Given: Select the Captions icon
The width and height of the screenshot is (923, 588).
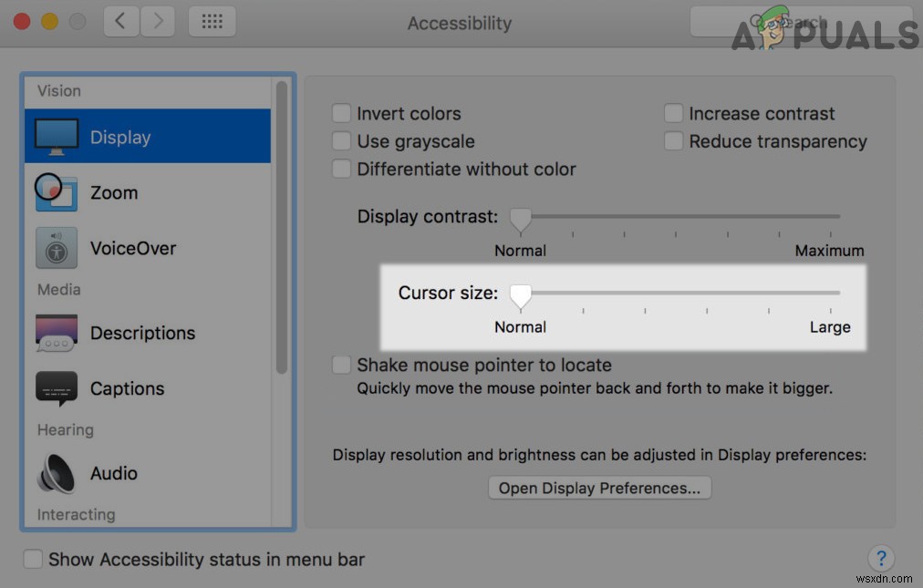Looking at the screenshot, I should [127, 388].
